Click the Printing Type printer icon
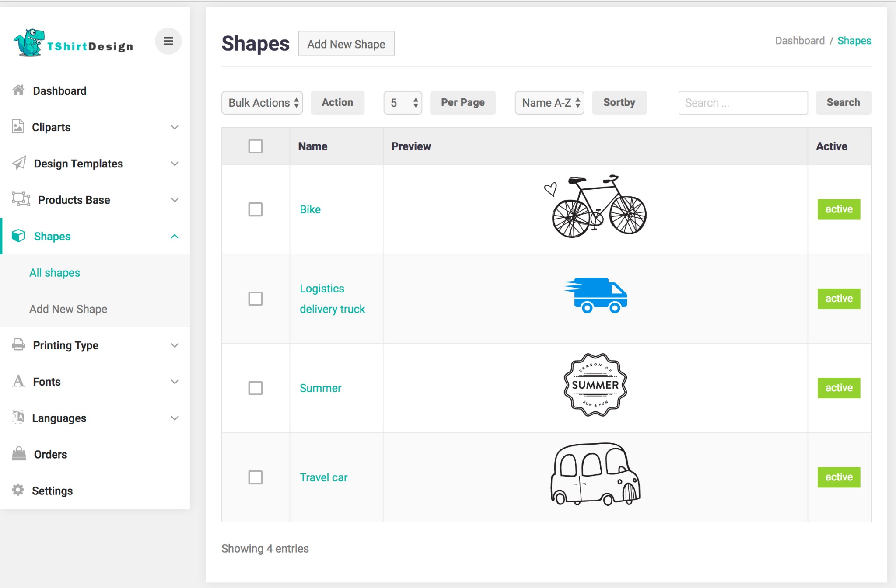Screen dimensions: 896x588 (18, 344)
